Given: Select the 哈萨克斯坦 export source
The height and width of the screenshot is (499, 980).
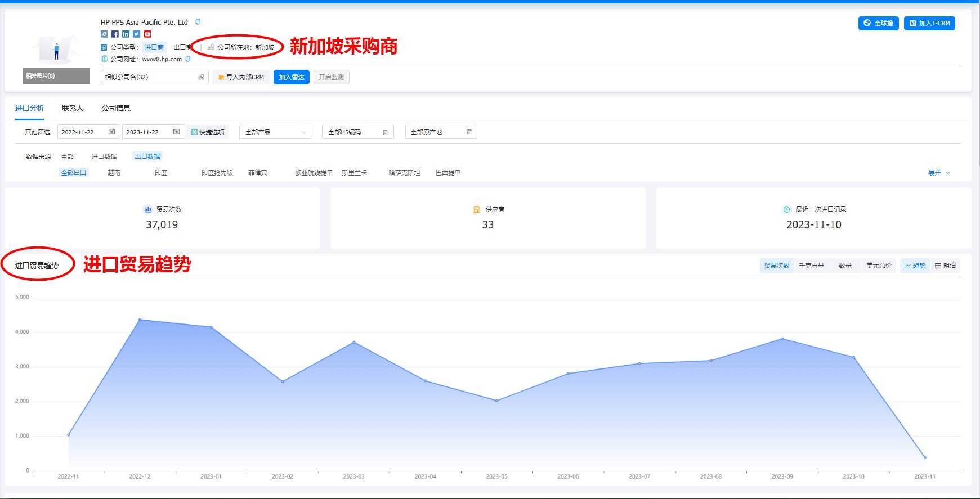Looking at the screenshot, I should 404,173.
